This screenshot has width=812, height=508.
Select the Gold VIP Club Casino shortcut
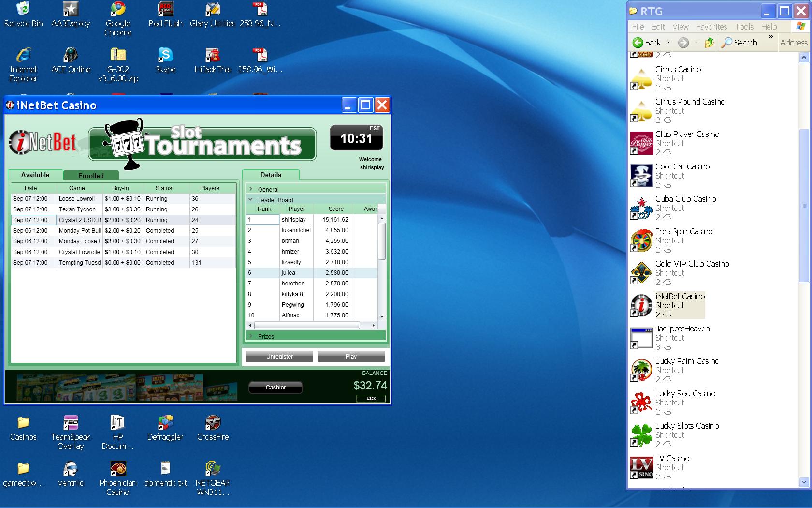(680, 273)
